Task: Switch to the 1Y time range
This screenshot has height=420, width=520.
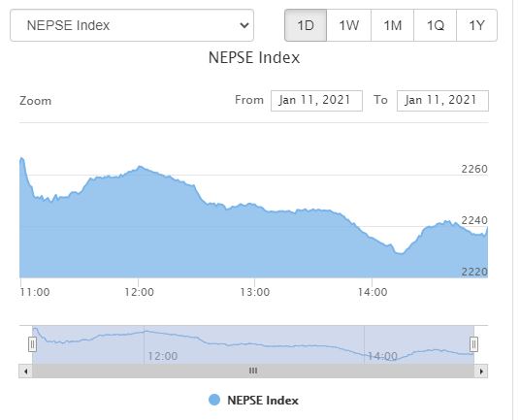Action: (x=477, y=25)
